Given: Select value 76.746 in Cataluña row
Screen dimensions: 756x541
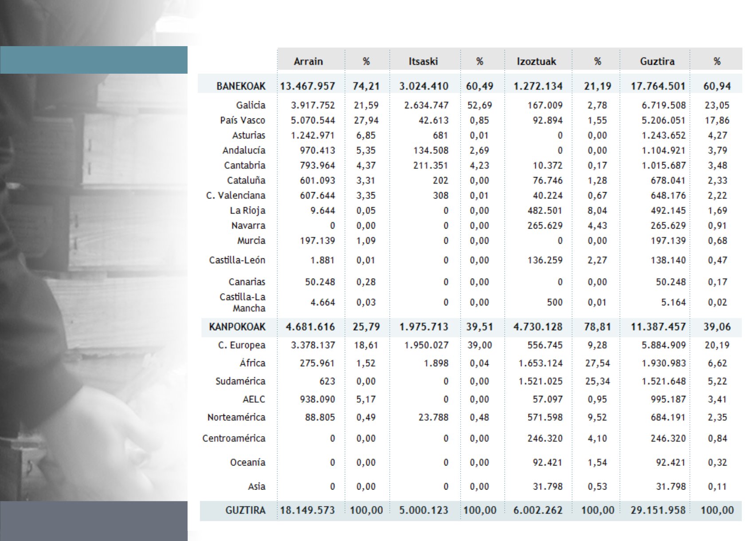Looking at the screenshot, I should point(548,181).
